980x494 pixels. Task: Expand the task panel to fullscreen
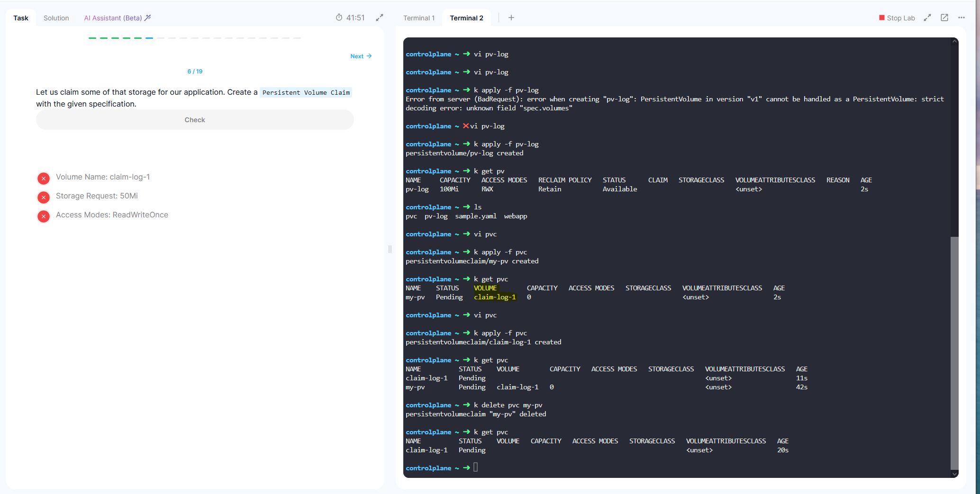coord(380,18)
